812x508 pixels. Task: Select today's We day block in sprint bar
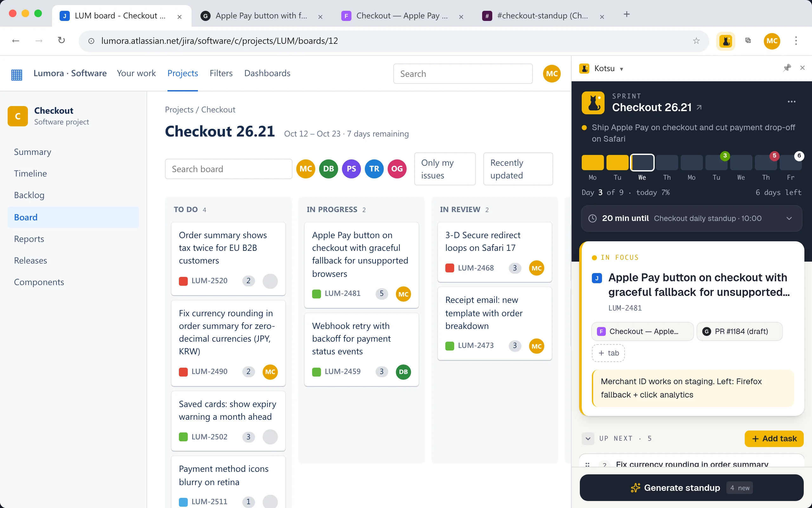642,163
